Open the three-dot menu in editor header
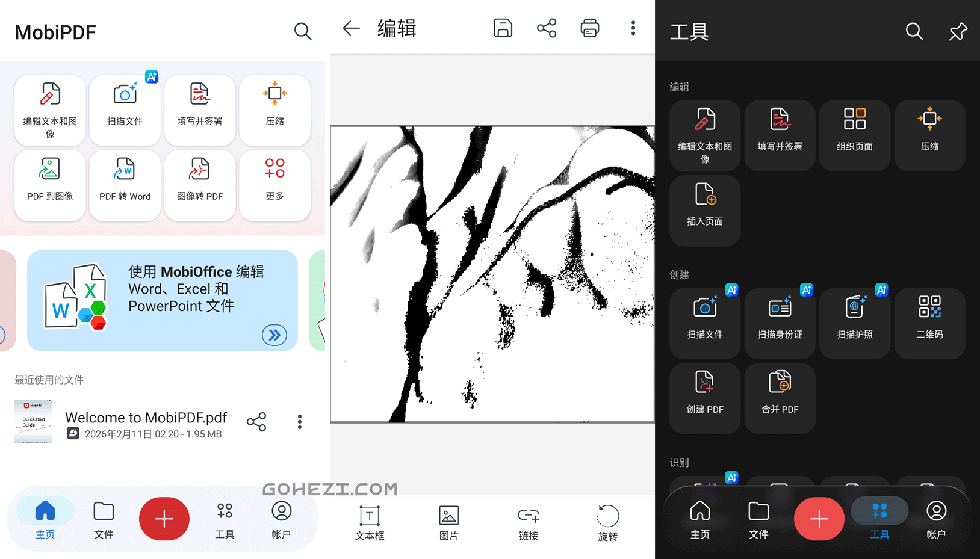The image size is (980, 559). (x=633, y=28)
